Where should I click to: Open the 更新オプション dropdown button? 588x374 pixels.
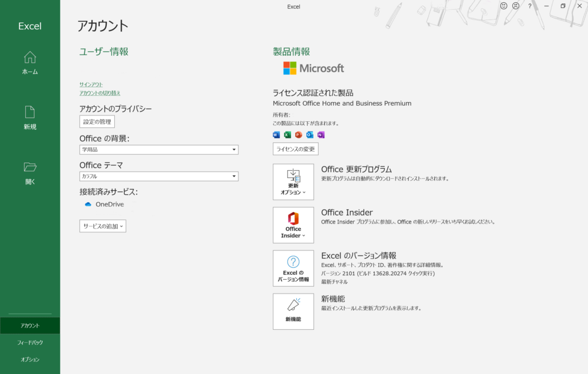(293, 182)
